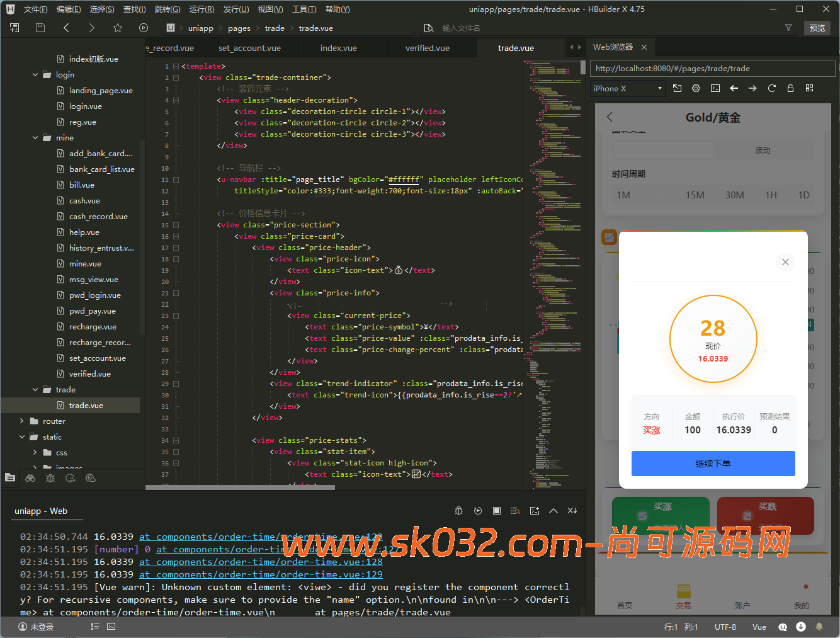
Task: Open the browser QR code icon
Action: tap(810, 88)
